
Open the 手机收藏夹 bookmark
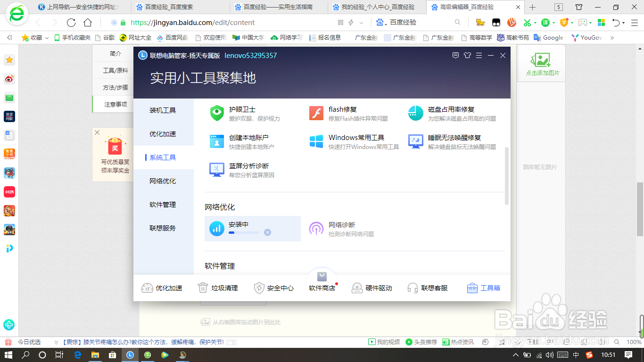tap(72, 38)
